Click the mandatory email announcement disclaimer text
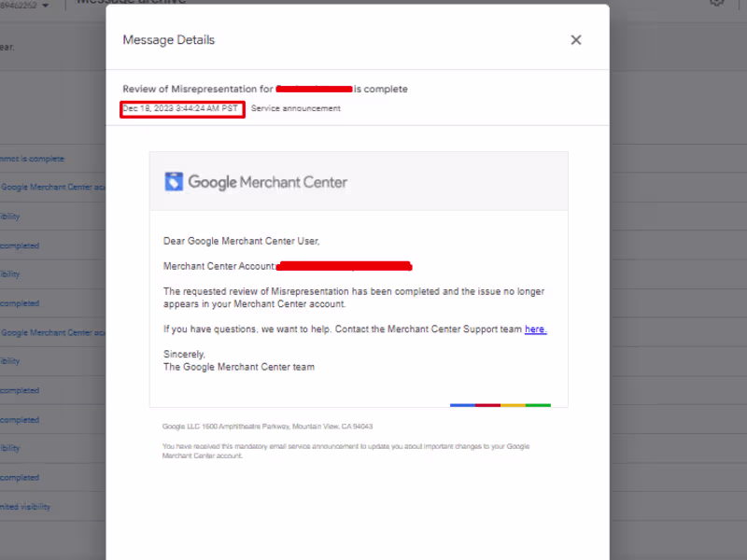Viewport: 747px width, 560px height. tap(347, 450)
